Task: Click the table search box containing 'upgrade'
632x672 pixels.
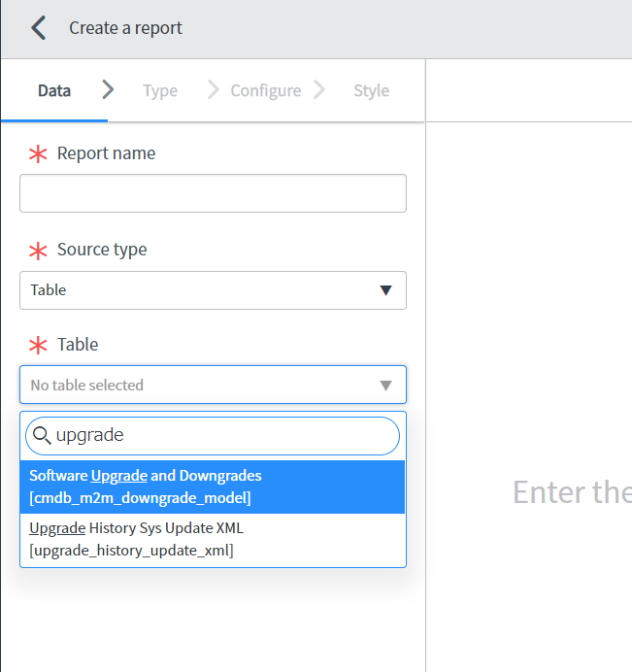Action: 213,436
